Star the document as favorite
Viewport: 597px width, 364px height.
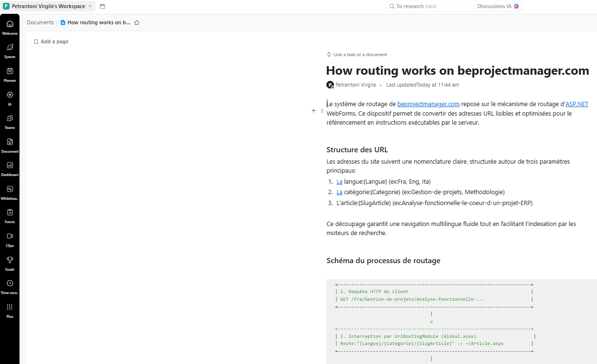[137, 22]
